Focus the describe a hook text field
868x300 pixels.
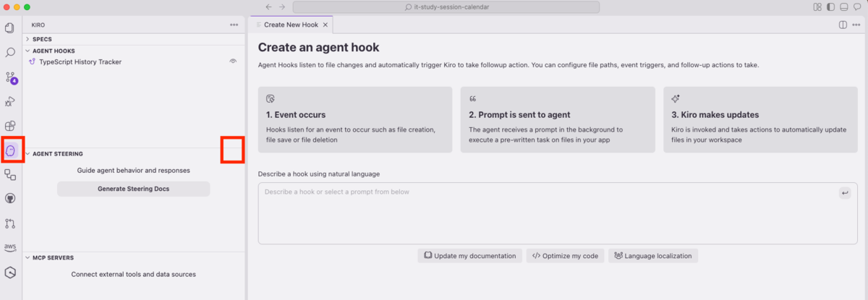tap(558, 213)
